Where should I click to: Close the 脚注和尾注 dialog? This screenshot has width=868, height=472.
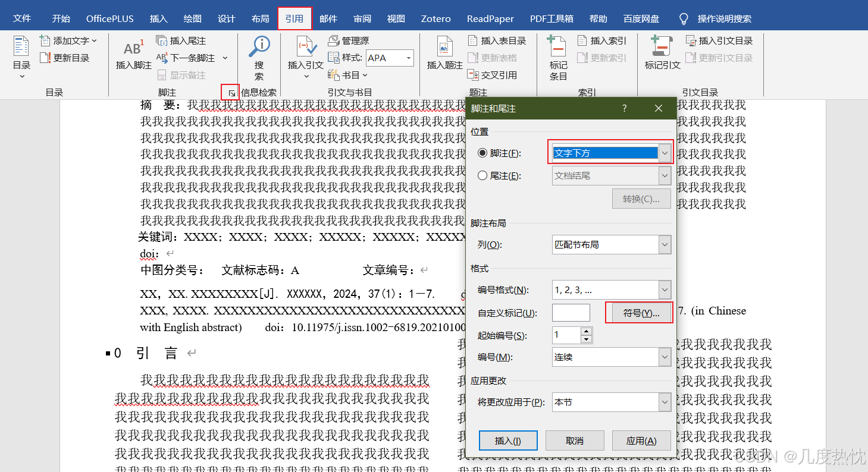(x=658, y=108)
